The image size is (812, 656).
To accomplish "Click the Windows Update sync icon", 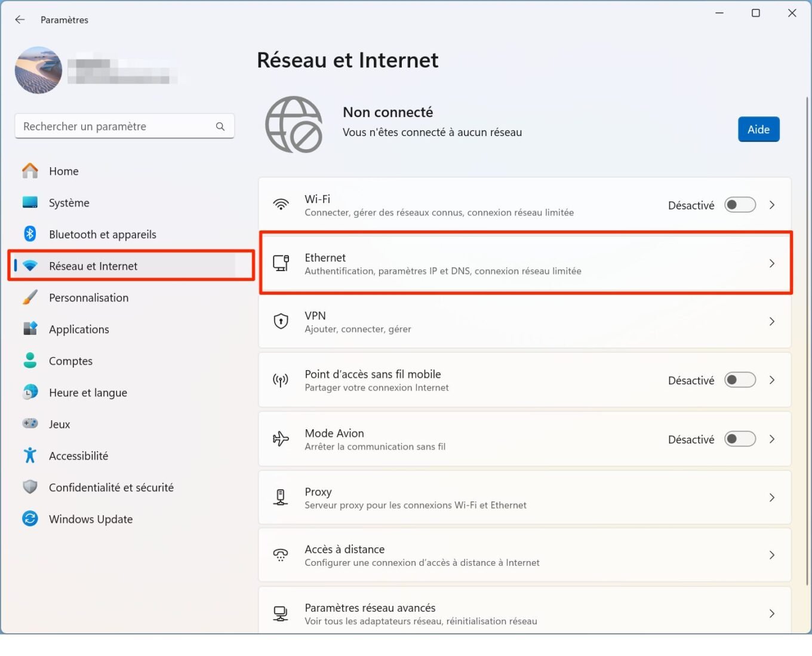I will tap(30, 519).
